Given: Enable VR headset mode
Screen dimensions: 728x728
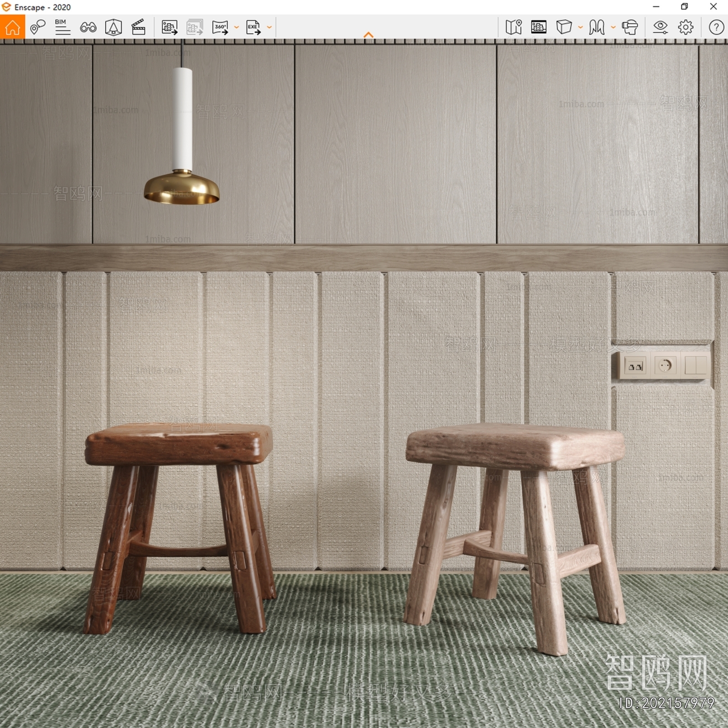Looking at the screenshot, I should tap(630, 28).
